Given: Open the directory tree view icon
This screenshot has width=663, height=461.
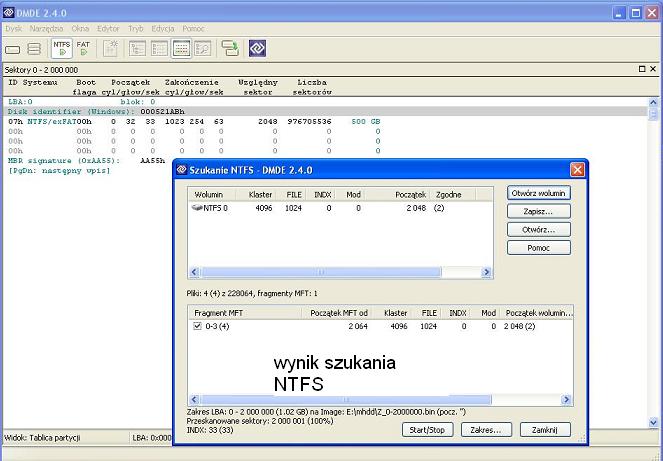Looking at the screenshot, I should pyautogui.click(x=137, y=49).
